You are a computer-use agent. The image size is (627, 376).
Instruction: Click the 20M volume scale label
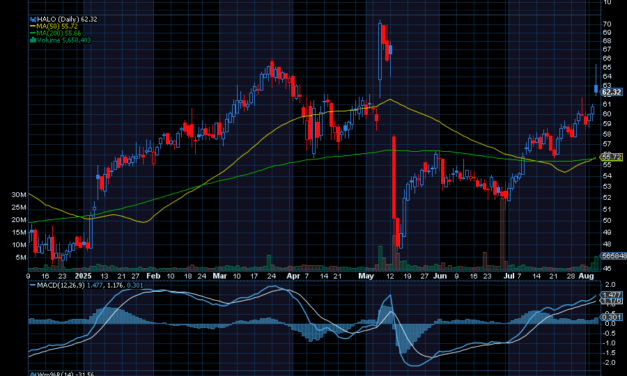pos(19,220)
